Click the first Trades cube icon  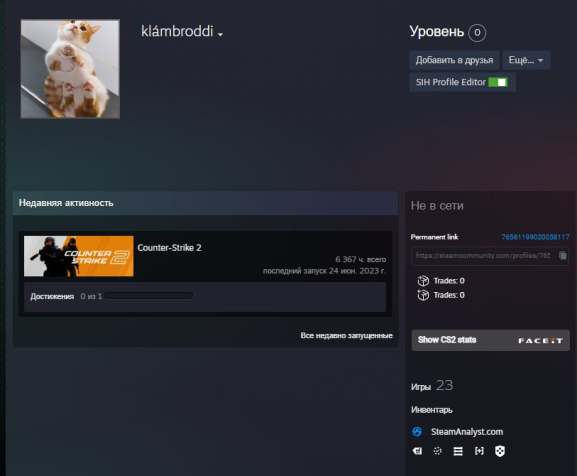point(423,281)
